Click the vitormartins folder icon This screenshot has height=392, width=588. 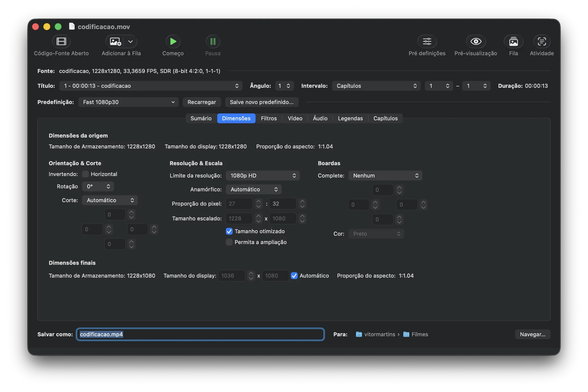point(359,334)
